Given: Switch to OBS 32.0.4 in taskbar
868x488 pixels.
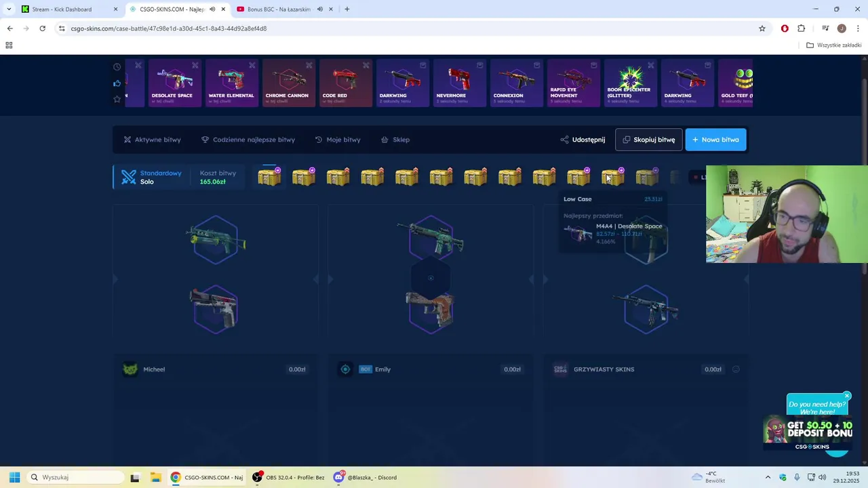Looking at the screenshot, I should tap(289, 477).
